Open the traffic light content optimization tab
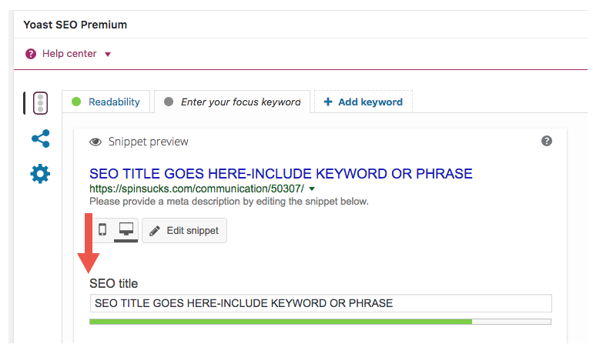Screen dimensions: 593x364 coord(40,103)
